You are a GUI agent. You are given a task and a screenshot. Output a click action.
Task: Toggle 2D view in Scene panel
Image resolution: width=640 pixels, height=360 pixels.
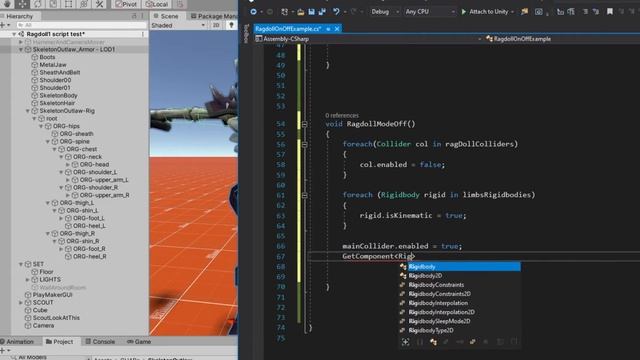(216, 25)
